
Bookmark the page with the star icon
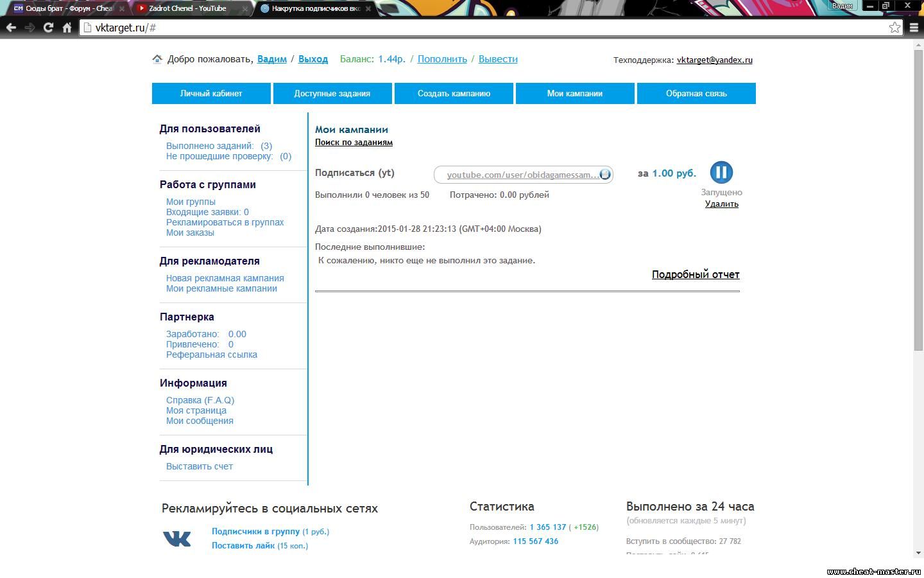894,28
